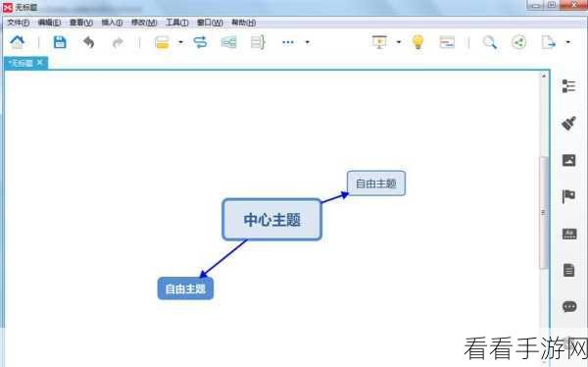Insert a topic using yellow topic icon
The width and height of the screenshot is (588, 367).
pos(162,42)
